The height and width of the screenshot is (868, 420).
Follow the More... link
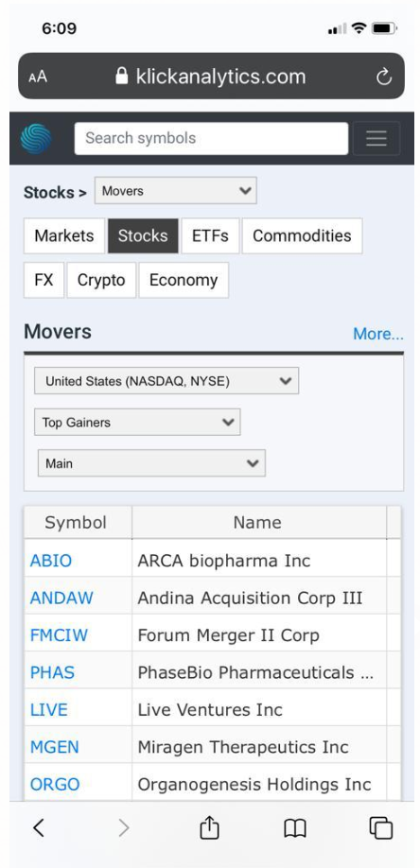point(378,334)
